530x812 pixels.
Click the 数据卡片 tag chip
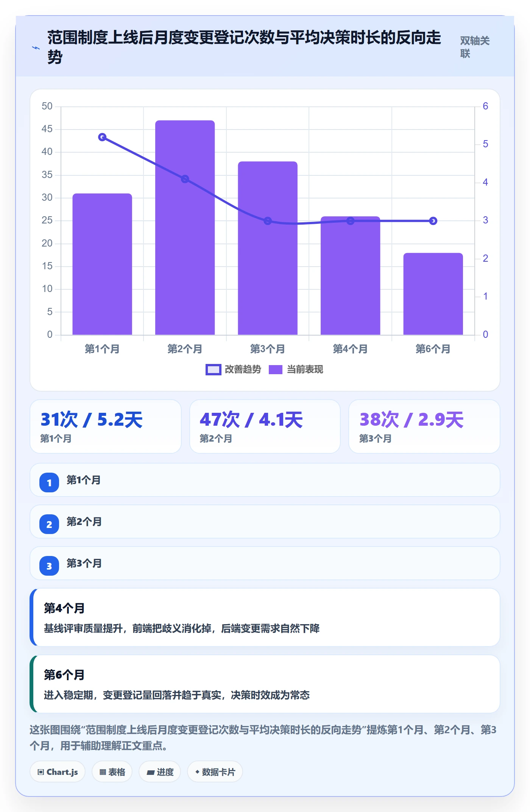click(215, 772)
